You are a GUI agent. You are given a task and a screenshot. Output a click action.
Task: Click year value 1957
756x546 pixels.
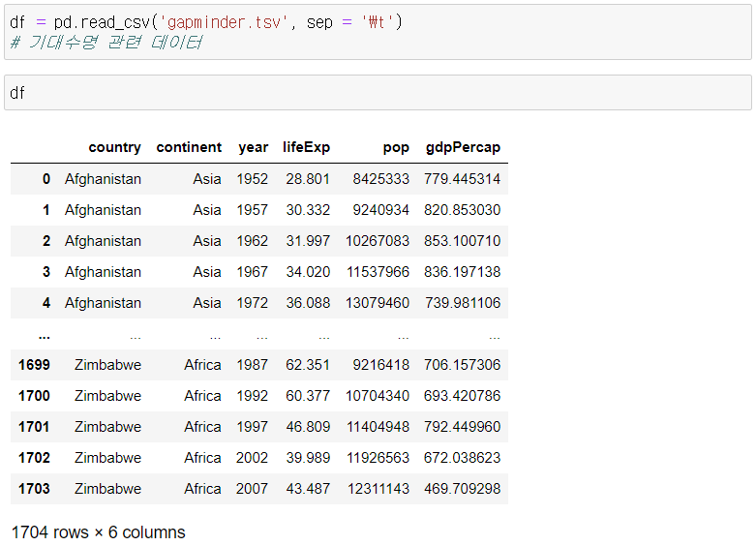point(252,210)
